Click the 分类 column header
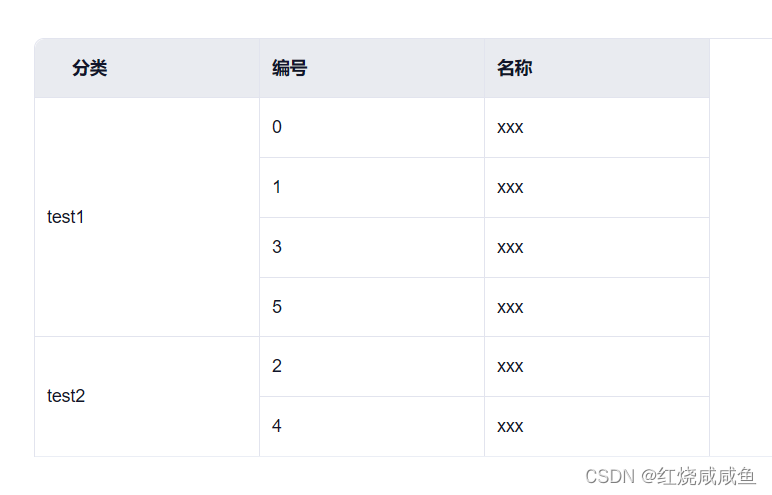The image size is (772, 495). tap(90, 69)
